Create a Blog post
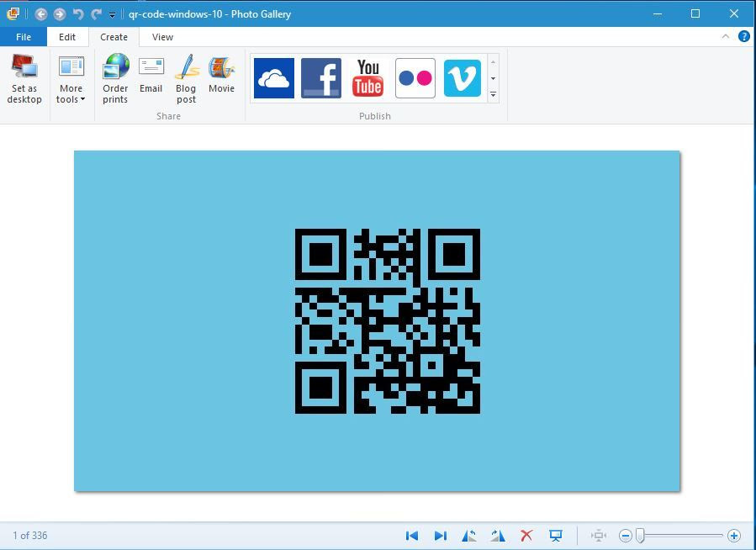Viewport: 756px width, 550px height. click(x=186, y=78)
